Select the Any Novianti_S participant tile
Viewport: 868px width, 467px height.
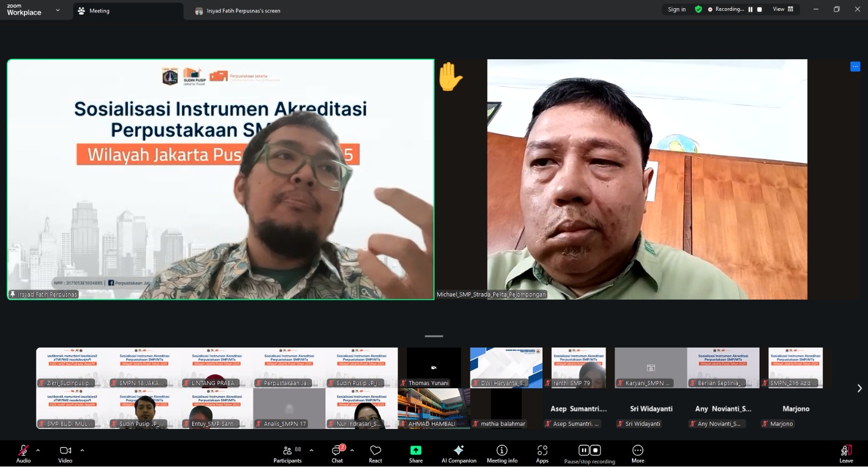pyautogui.click(x=723, y=408)
